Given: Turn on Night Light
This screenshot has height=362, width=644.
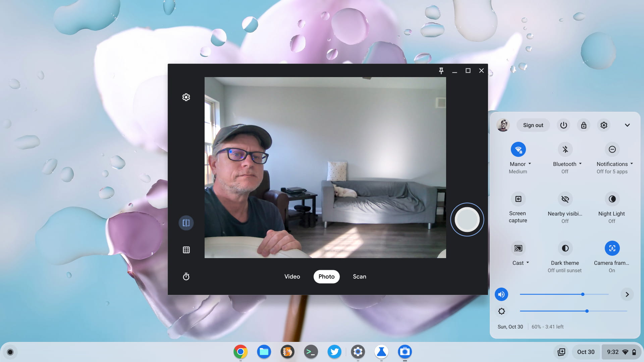Looking at the screenshot, I should 612,199.
